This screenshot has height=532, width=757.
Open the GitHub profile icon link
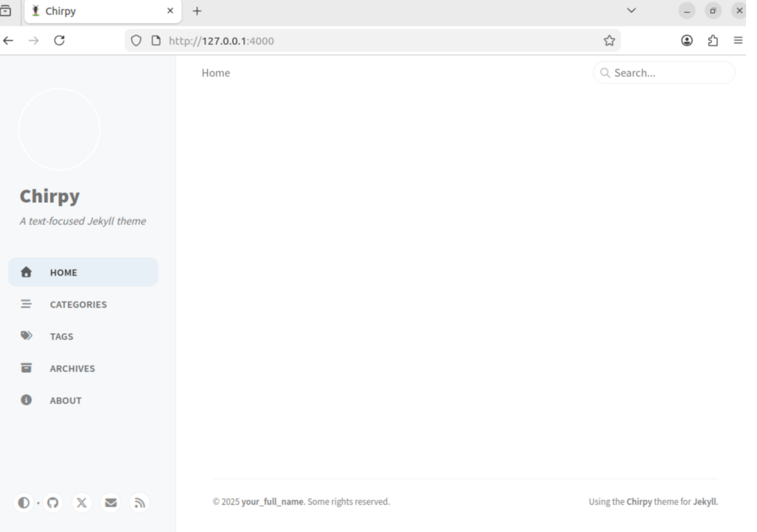[x=53, y=503]
